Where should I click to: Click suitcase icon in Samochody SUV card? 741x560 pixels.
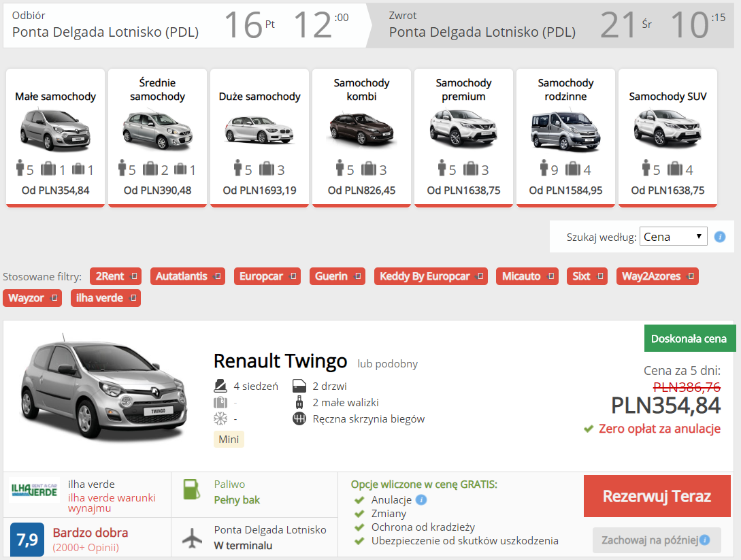coord(675,168)
